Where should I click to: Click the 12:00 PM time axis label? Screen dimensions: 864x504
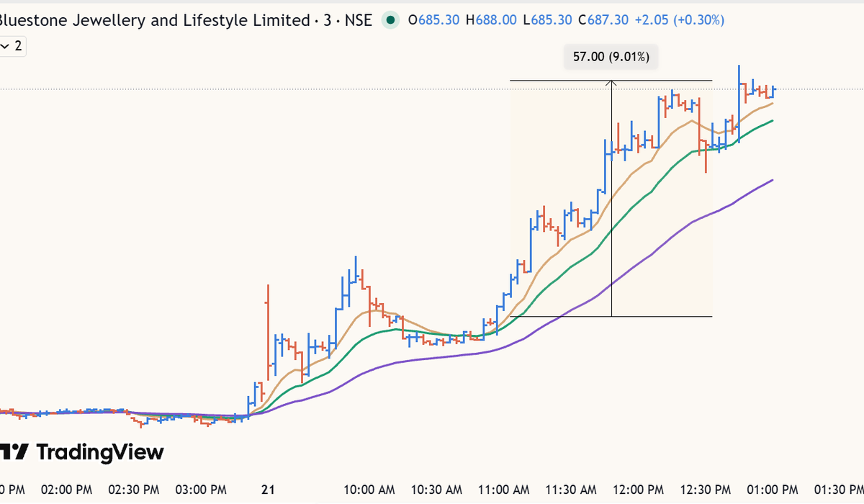point(639,490)
